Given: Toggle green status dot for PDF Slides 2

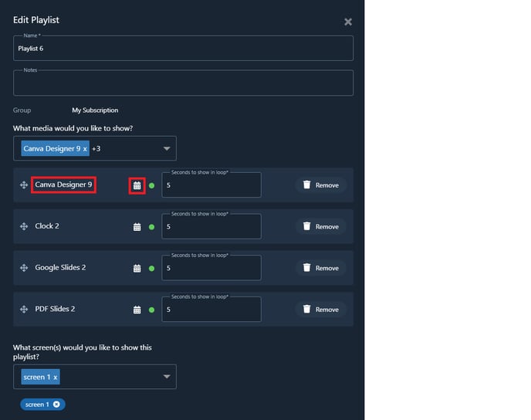Looking at the screenshot, I should (152, 310).
